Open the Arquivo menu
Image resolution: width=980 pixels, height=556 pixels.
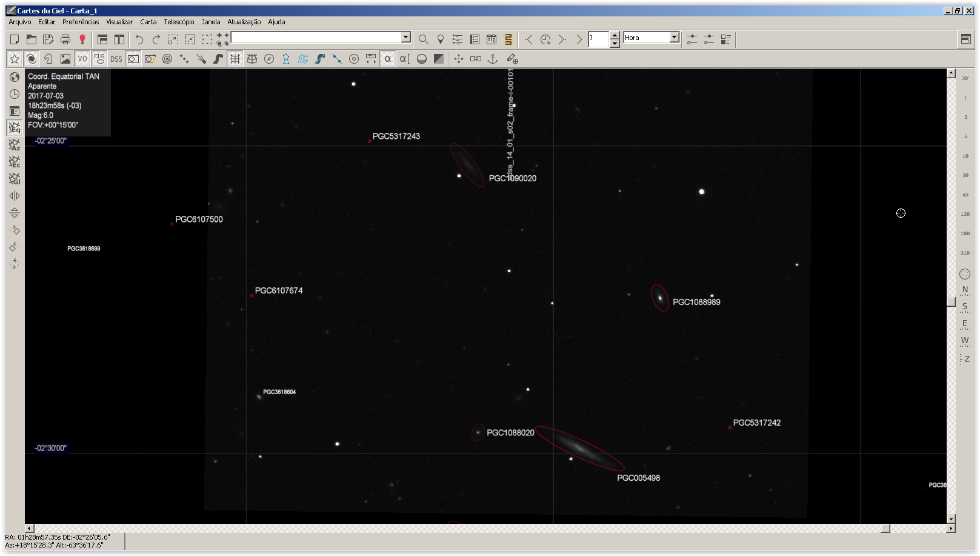20,22
